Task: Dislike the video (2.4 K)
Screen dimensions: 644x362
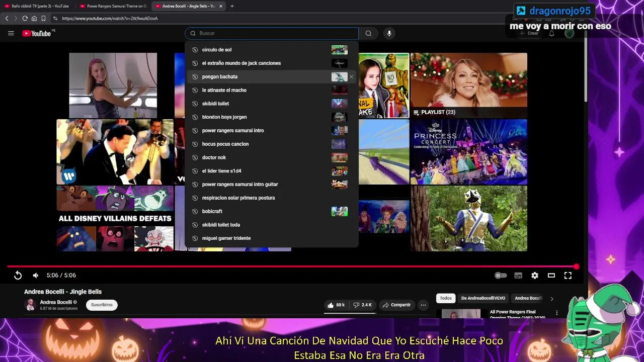Action: point(363,305)
